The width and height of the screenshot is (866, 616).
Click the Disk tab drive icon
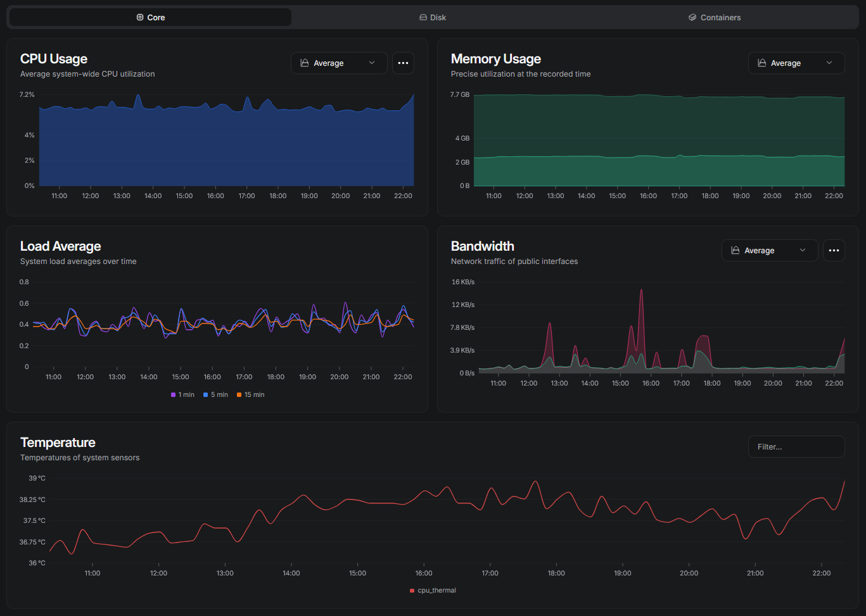423,17
